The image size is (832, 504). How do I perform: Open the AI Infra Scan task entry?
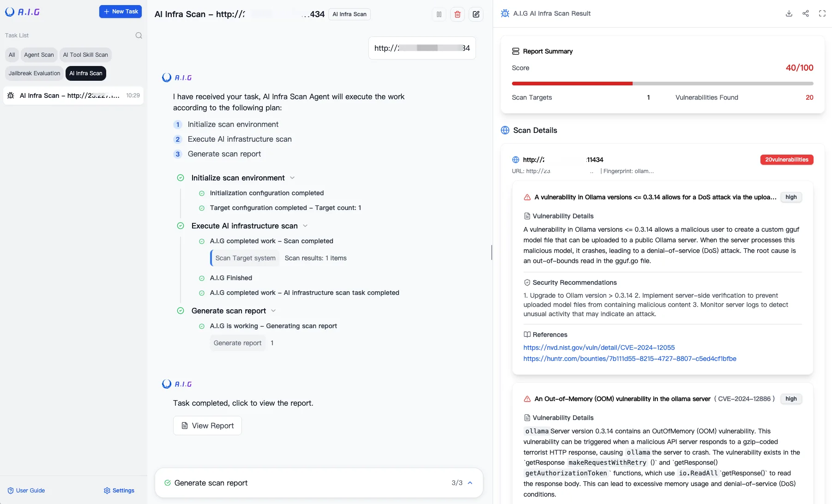coord(73,96)
